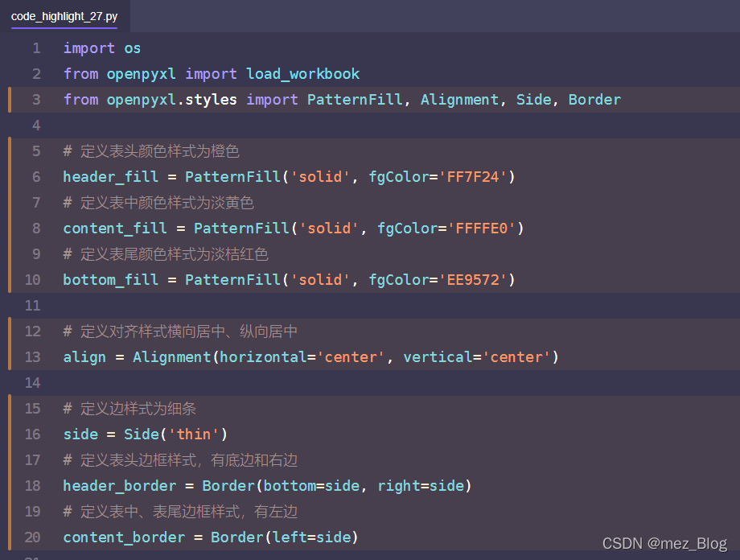Image resolution: width=740 pixels, height=560 pixels.
Task: Click the 'thin' string in Side call
Action: pyautogui.click(x=194, y=434)
